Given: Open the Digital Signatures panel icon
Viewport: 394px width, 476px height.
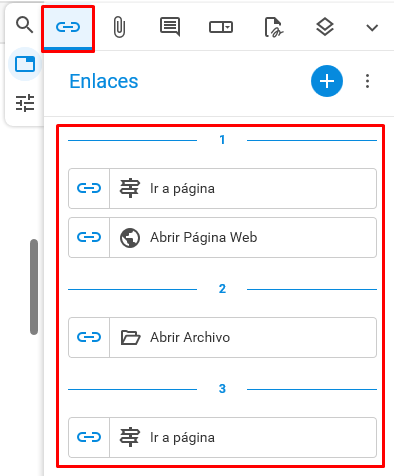Looking at the screenshot, I should [273, 27].
